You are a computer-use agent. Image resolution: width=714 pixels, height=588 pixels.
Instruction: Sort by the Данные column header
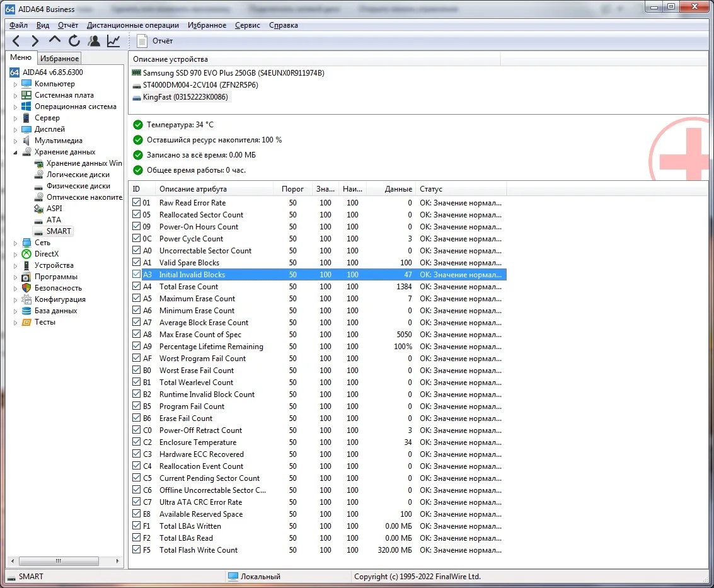391,189
